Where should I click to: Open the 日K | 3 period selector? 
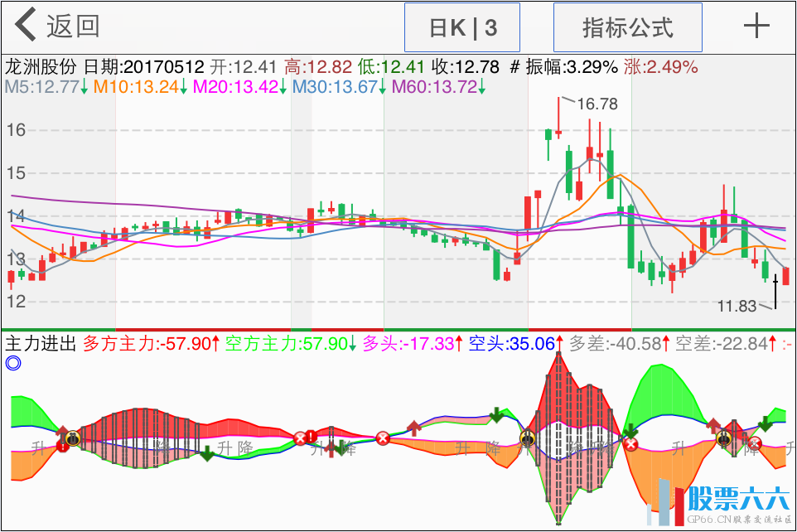[461, 27]
